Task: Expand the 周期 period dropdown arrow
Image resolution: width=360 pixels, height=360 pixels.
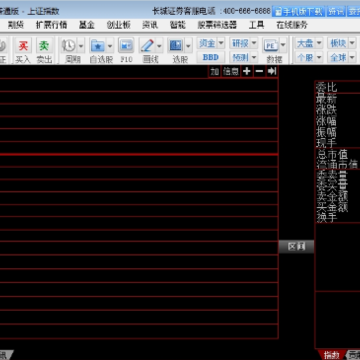Action: coord(81,46)
